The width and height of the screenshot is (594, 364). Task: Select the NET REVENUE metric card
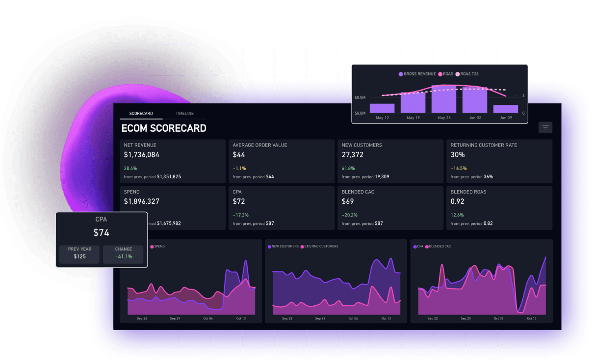[172, 161]
